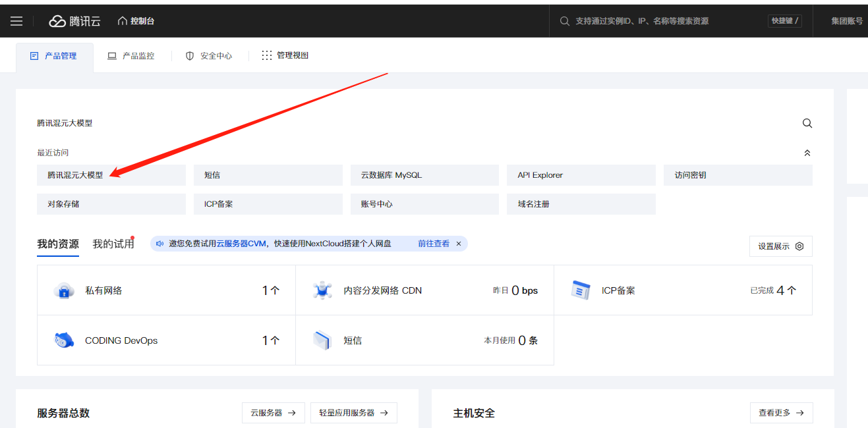Open the CODING DevOps icon
The image size is (868, 428).
[64, 340]
